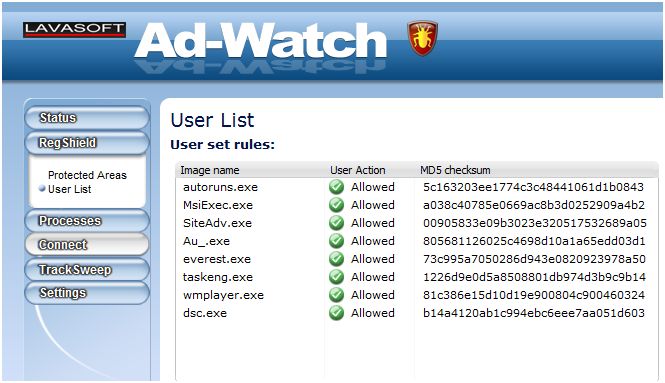665x383 pixels.
Task: Click green checkmark icon for SiteAdv.exe
Action: click(x=336, y=223)
